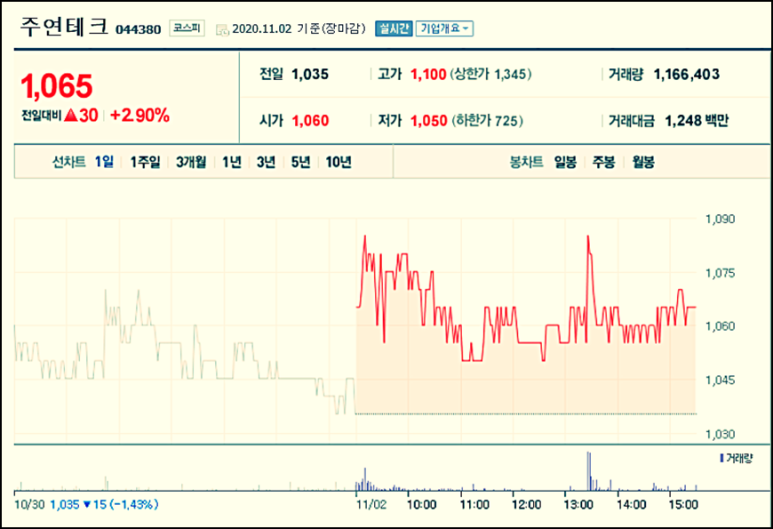The width and height of the screenshot is (773, 529).
Task: Click the blue 거래량 legend marker
Action: 721,458
